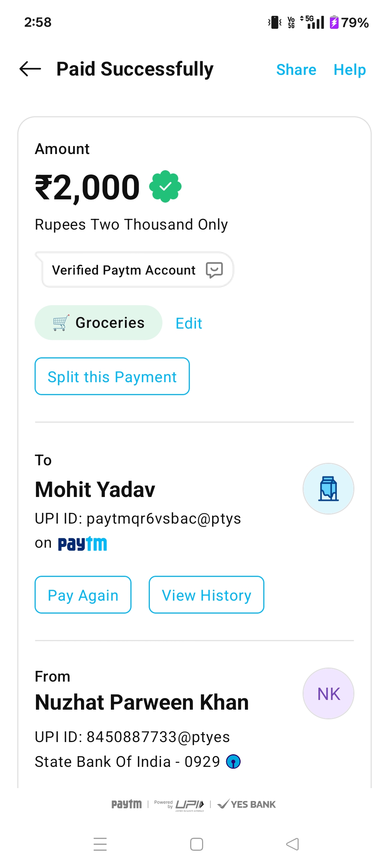Tap the Verified Paytm Account bubble
389x868 pixels.
click(x=124, y=270)
